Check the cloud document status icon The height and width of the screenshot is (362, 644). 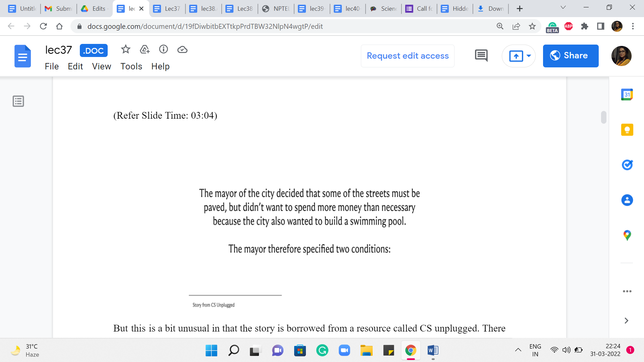pos(182,50)
